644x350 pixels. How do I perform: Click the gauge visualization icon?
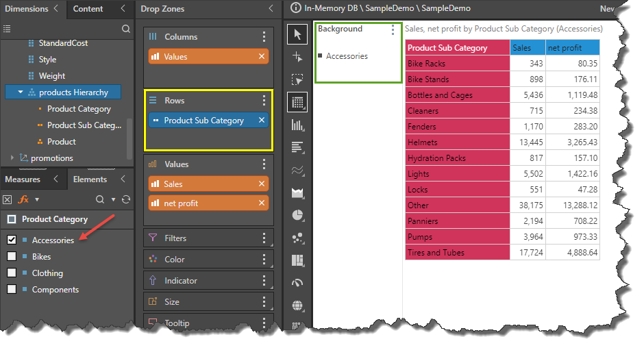(x=297, y=283)
